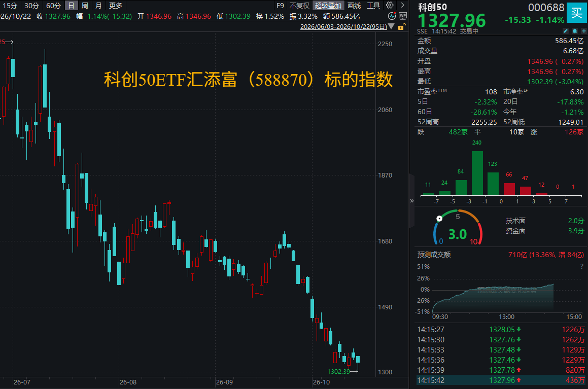Click the 买 buy button
The image size is (588, 389).
tap(577, 13)
